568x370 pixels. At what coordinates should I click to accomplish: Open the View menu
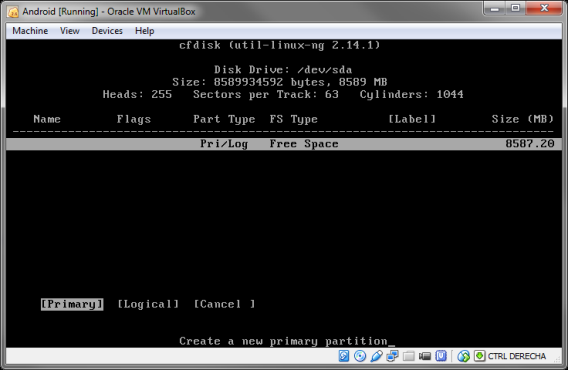70,31
